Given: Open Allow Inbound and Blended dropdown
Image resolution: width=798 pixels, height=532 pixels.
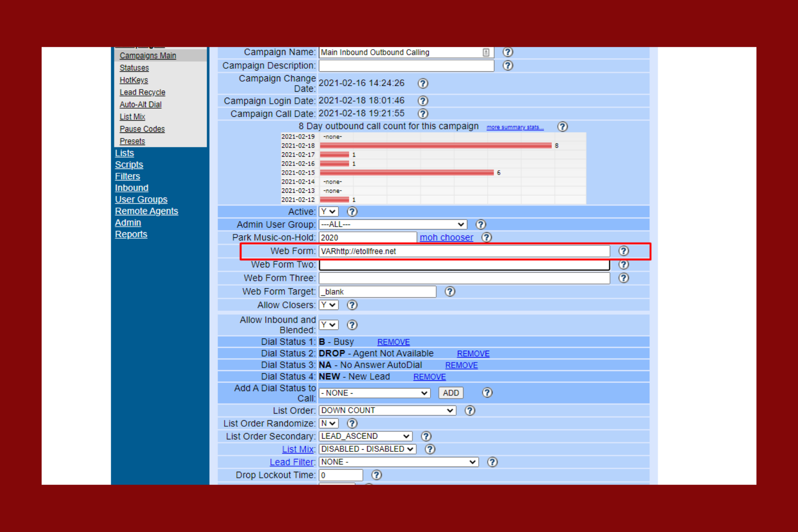Looking at the screenshot, I should pyautogui.click(x=329, y=325).
